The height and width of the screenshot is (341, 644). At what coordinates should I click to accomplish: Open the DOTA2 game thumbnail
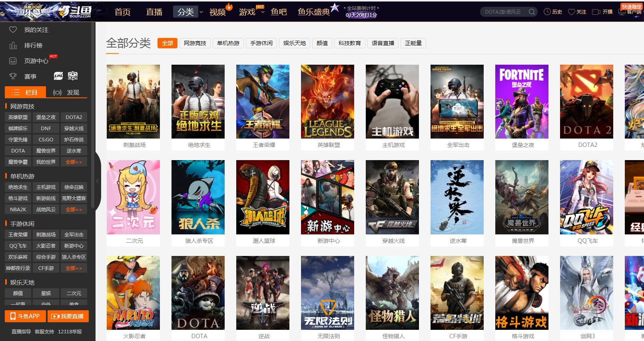[x=586, y=101]
